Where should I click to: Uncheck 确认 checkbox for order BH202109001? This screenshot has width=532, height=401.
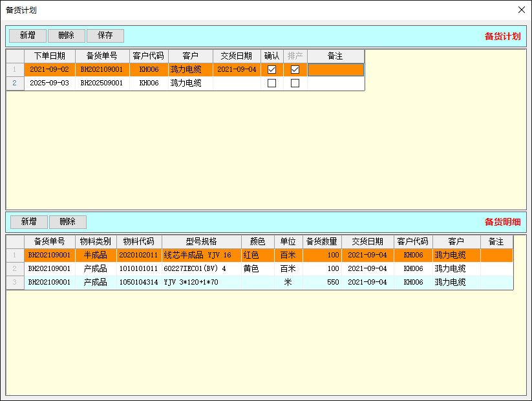point(272,69)
